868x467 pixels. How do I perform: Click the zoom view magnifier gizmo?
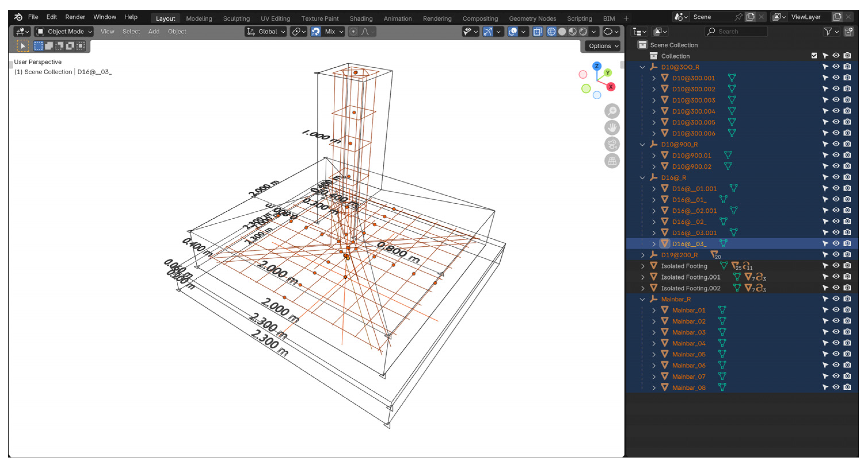click(x=612, y=111)
